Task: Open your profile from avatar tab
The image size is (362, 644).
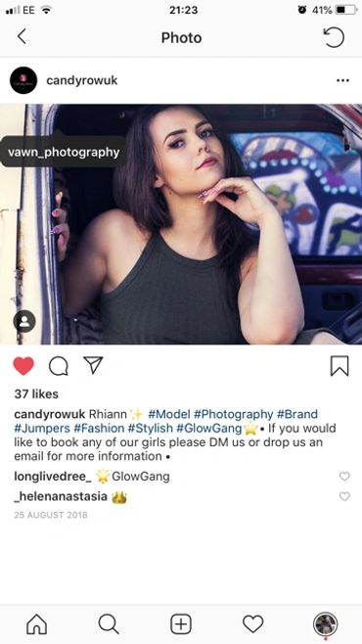Action: click(326, 624)
